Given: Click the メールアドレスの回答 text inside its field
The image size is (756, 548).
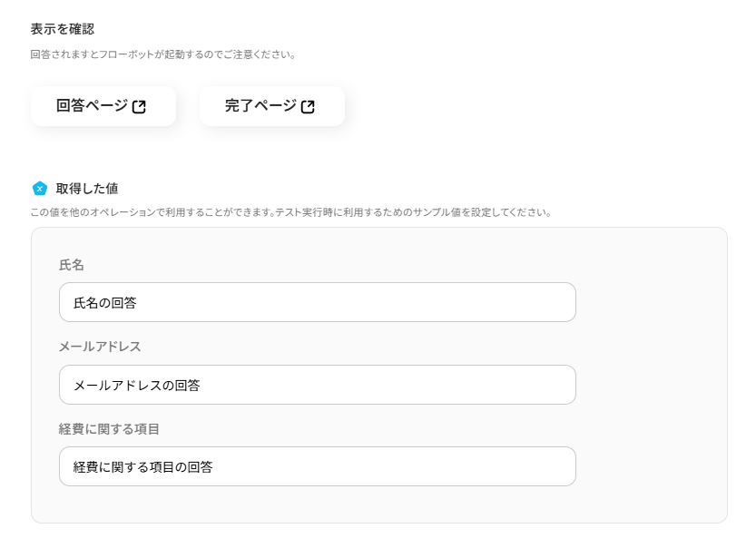Looking at the screenshot, I should 136,385.
